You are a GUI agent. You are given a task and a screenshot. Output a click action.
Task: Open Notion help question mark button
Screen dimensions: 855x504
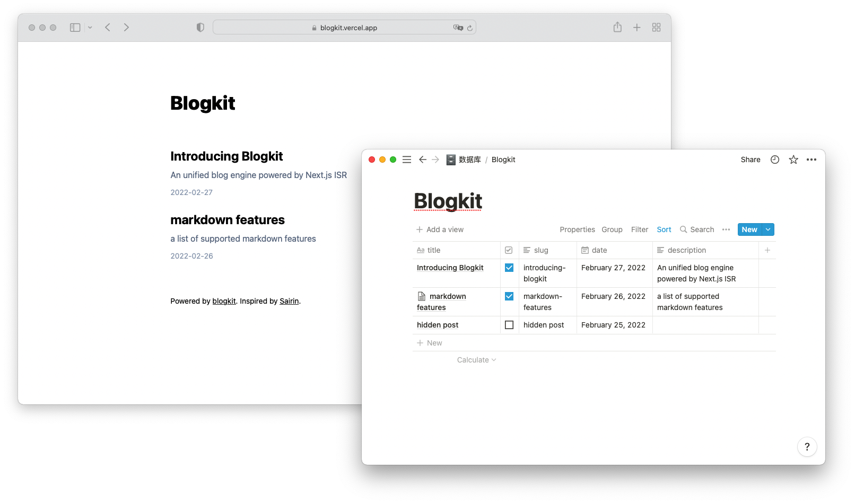click(x=807, y=447)
